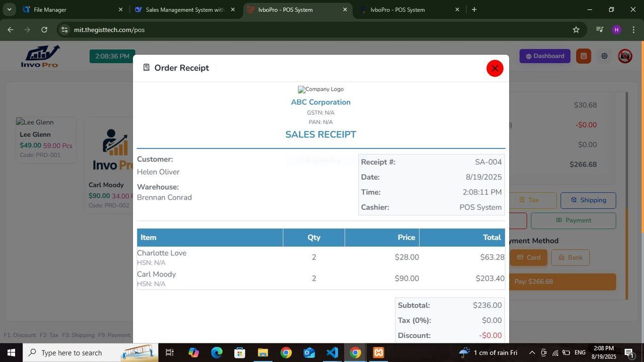Click the Invo Pro logo

(40, 56)
